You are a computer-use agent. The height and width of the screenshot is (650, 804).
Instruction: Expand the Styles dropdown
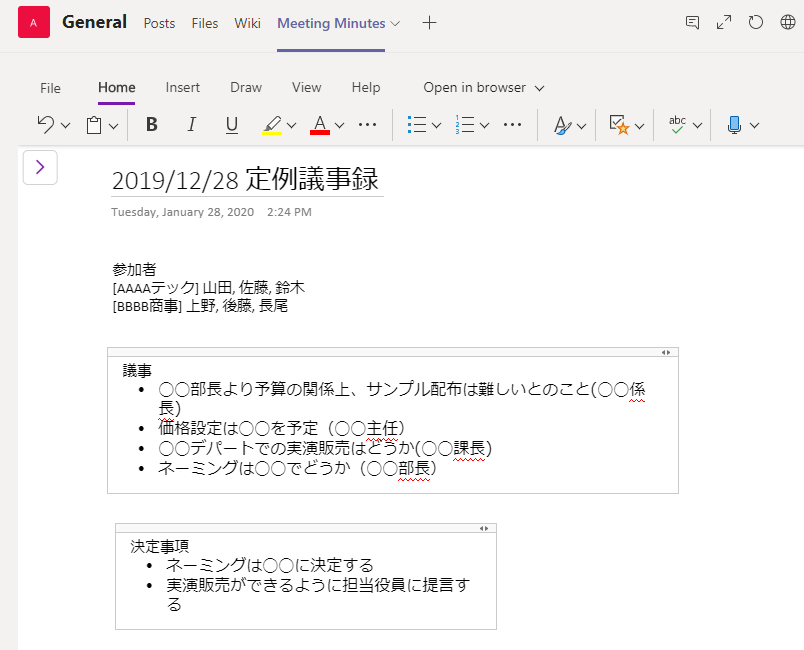[x=581, y=126]
